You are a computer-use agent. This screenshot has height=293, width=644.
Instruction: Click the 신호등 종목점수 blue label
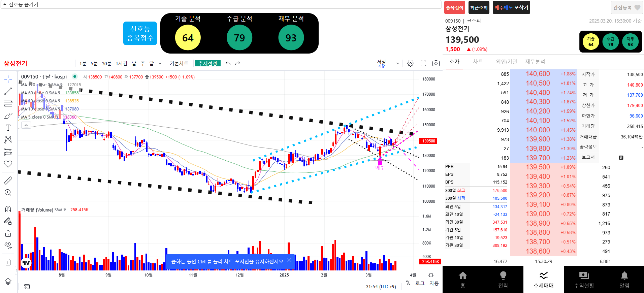coord(140,33)
